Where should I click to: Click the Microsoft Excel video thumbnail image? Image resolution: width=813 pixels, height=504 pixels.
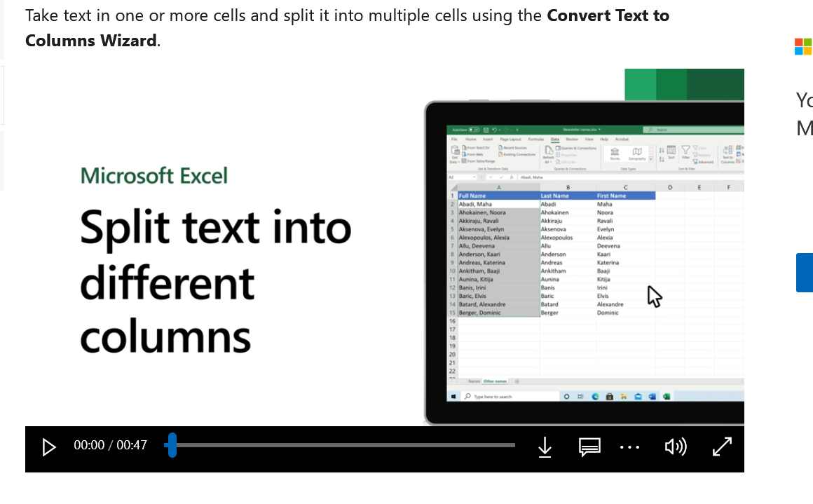[x=385, y=247]
